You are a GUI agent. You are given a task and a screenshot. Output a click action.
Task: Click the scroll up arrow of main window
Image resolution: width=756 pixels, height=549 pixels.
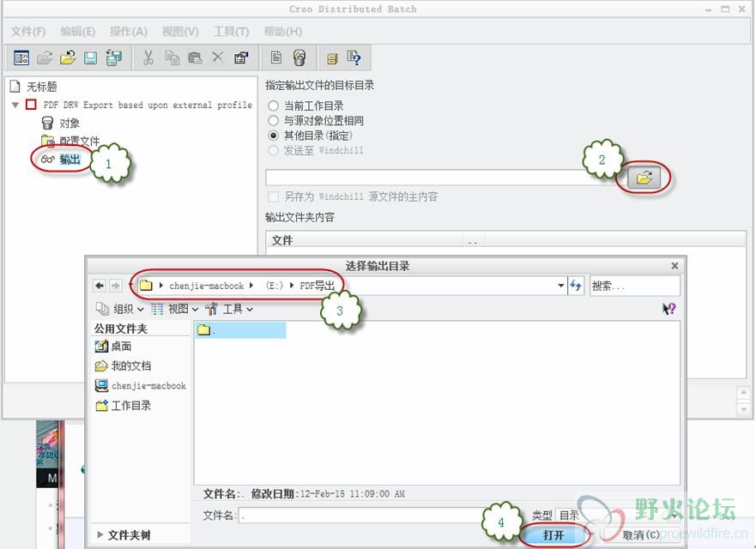tap(743, 393)
